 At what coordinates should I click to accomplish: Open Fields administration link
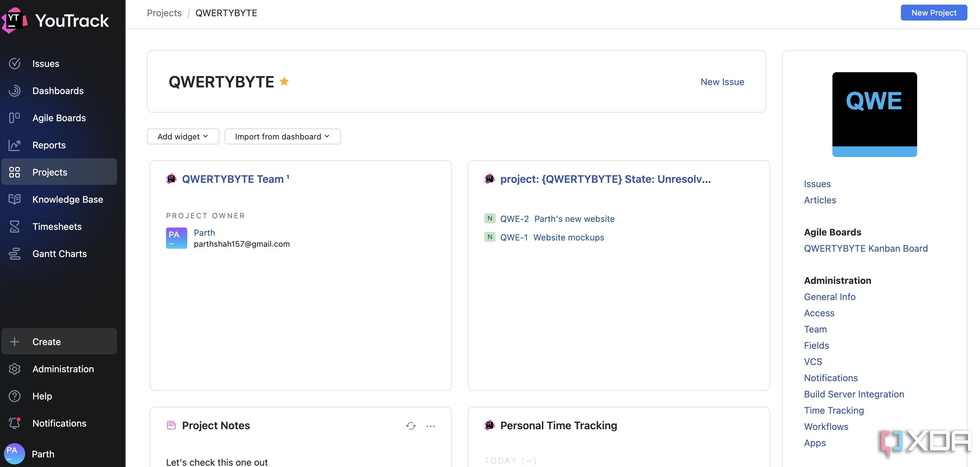[817, 345]
